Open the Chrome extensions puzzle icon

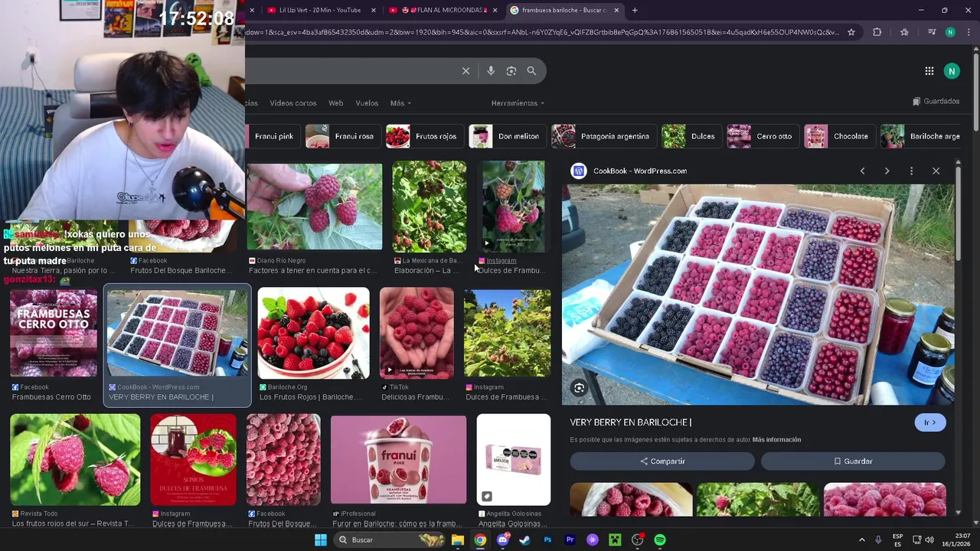(x=877, y=32)
